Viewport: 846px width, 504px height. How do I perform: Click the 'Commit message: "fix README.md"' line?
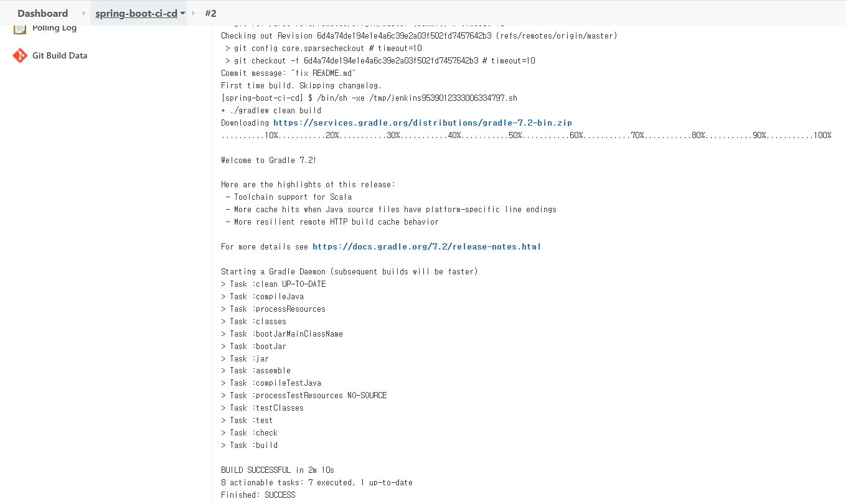pyautogui.click(x=288, y=73)
